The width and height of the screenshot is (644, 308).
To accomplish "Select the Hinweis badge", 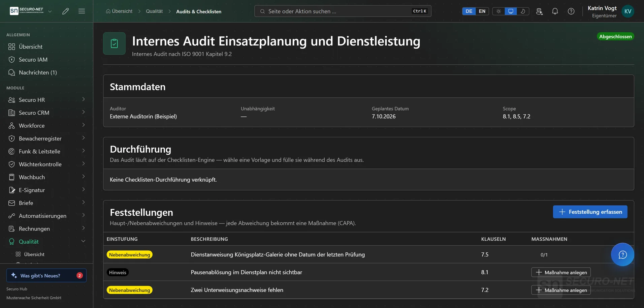I will click(118, 272).
